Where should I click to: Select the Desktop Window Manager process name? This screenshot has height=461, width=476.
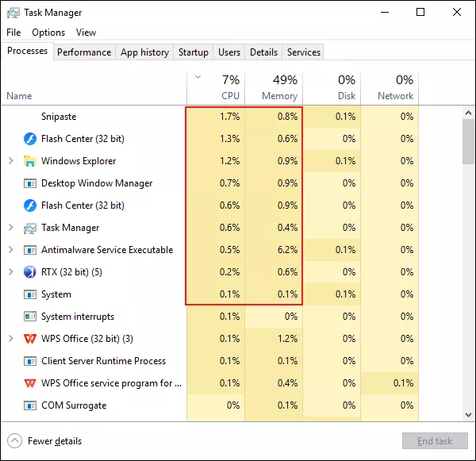pos(97,183)
